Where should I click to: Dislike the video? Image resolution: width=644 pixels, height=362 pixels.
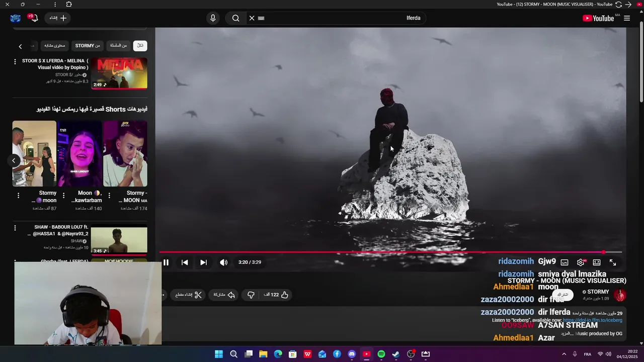click(251, 295)
